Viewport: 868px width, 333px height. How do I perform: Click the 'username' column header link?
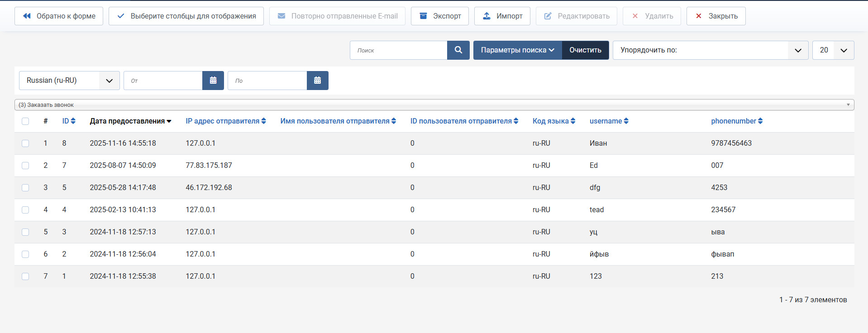pos(606,121)
